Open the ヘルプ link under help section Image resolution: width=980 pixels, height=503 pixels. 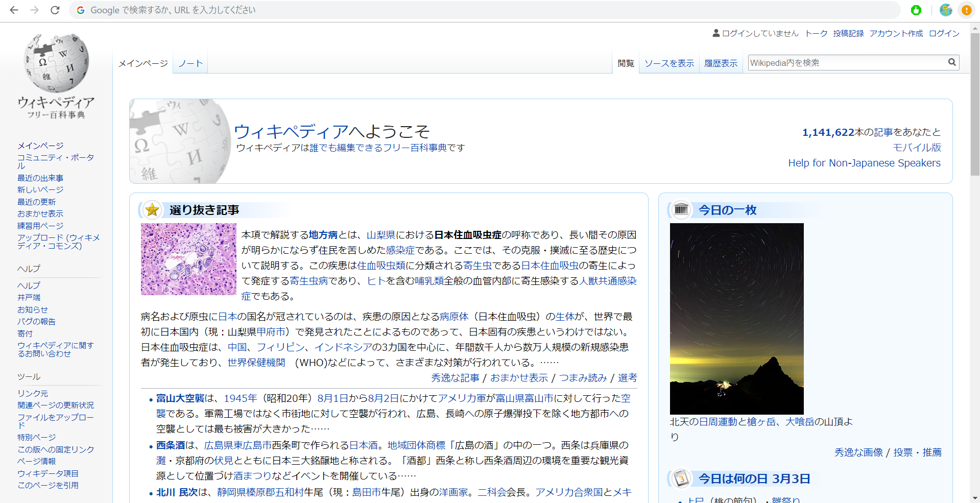pos(29,285)
